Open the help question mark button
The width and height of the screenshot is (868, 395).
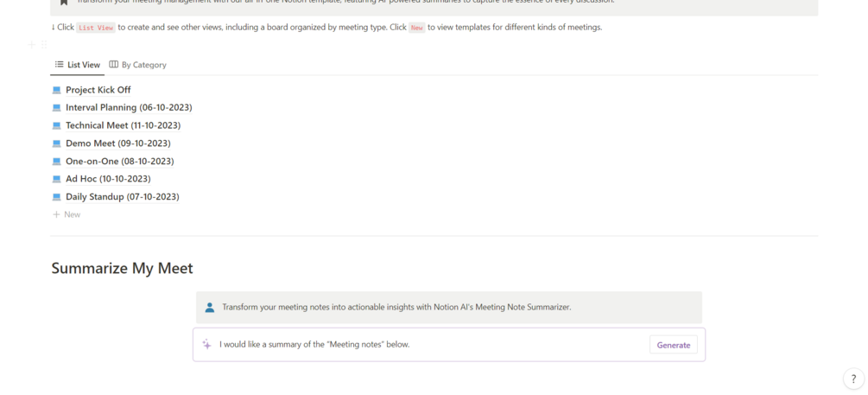[x=853, y=379]
